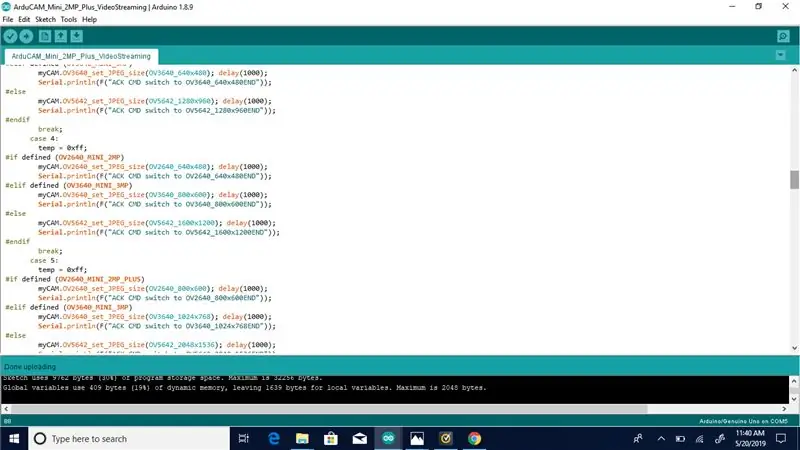
Task: Click the console scroll up arrow
Action: [x=794, y=381]
